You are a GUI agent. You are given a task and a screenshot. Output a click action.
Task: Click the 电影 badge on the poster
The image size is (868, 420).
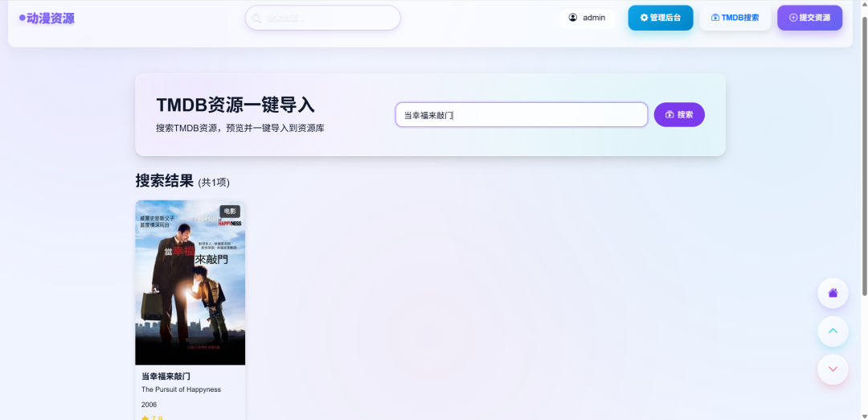pos(230,211)
